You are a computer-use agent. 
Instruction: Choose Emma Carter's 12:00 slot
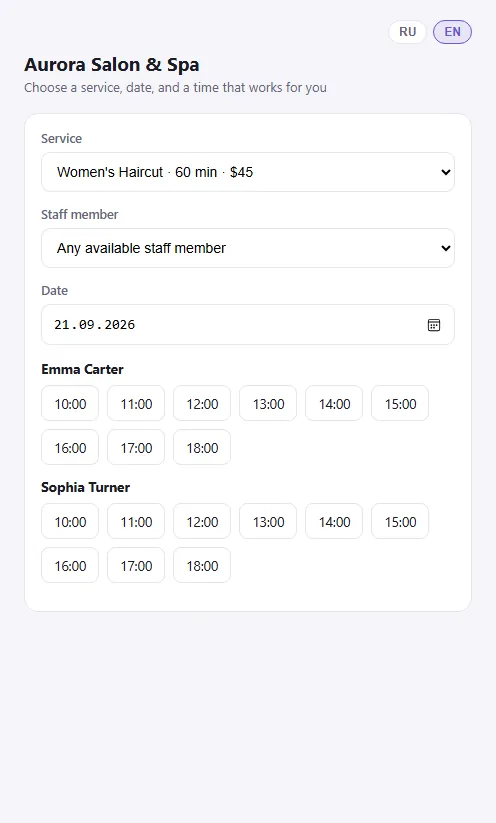pyautogui.click(x=202, y=404)
